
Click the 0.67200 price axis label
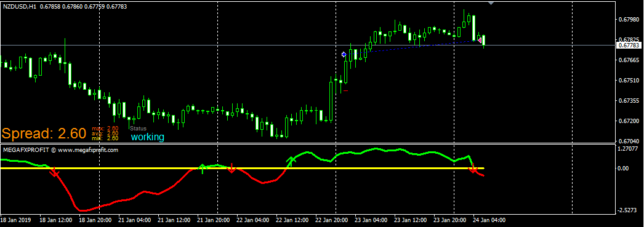[629, 121]
